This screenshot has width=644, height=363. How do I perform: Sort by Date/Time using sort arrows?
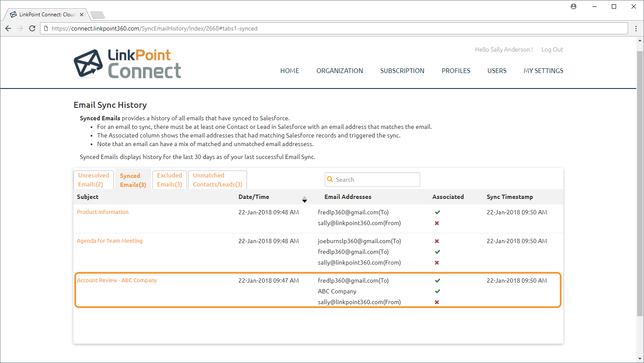[305, 199]
